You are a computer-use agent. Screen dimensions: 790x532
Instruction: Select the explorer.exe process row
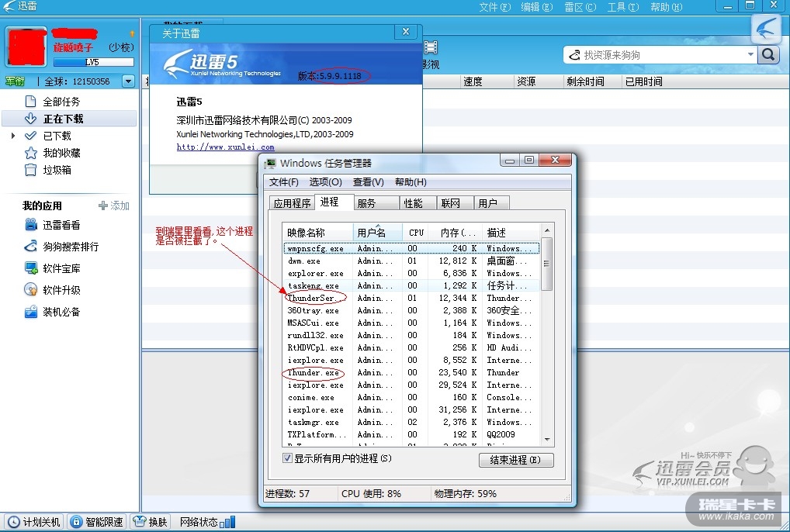click(x=411, y=273)
